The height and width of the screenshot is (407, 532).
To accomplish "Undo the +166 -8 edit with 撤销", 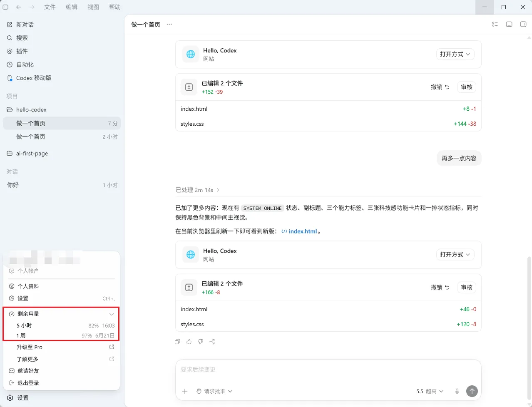I will point(440,287).
